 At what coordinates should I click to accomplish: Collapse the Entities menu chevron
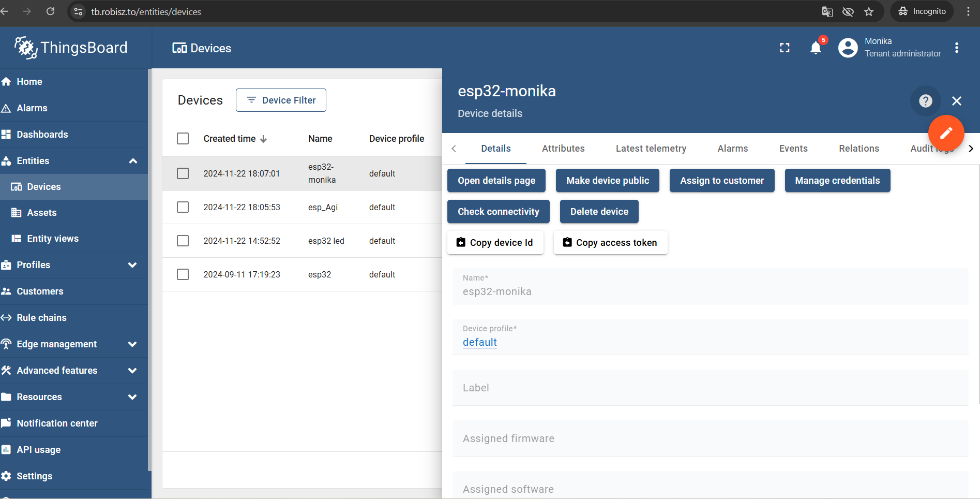pyautogui.click(x=133, y=161)
